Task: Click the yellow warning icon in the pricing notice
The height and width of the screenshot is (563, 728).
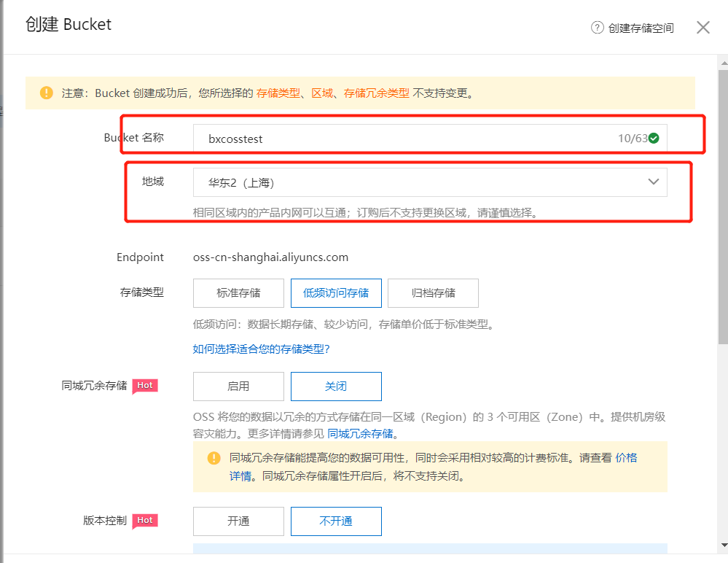Action: (214, 457)
